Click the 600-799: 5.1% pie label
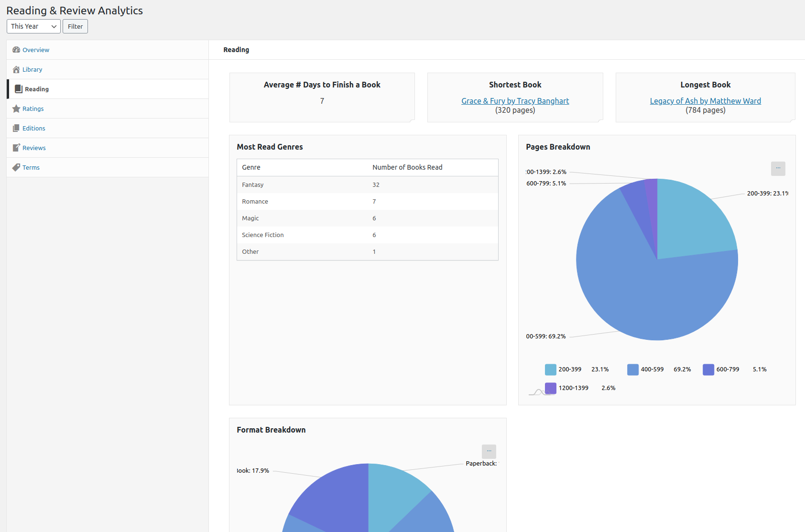 (x=546, y=183)
